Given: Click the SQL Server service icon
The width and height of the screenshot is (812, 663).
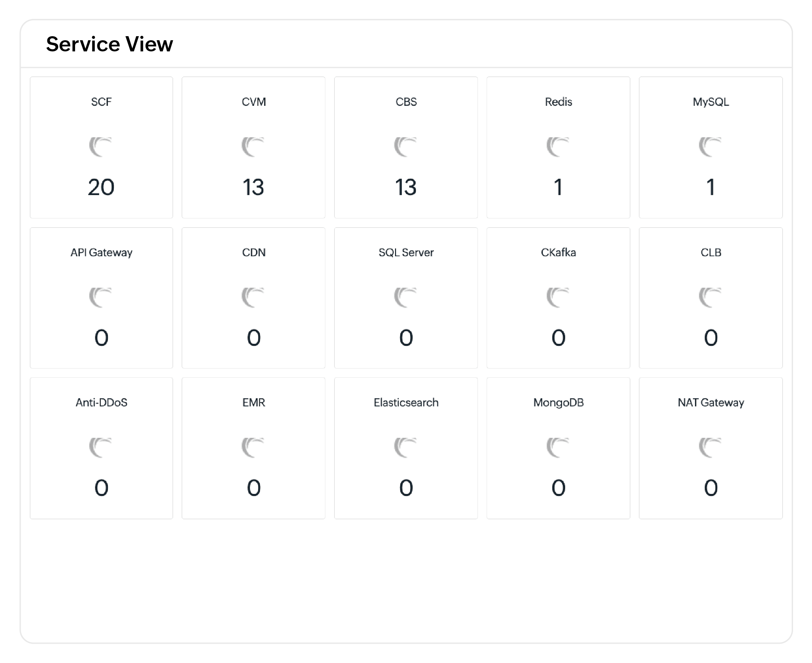Looking at the screenshot, I should tap(405, 297).
